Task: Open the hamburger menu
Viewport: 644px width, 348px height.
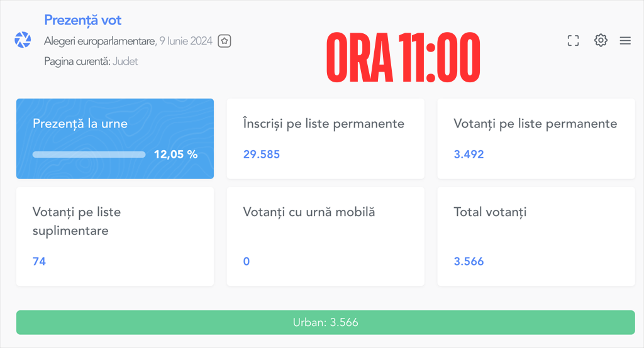Action: click(x=625, y=41)
